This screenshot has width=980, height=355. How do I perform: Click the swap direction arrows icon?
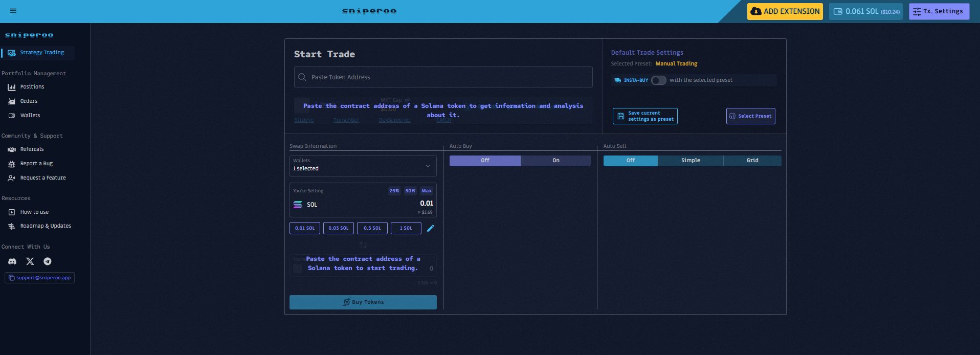click(363, 245)
